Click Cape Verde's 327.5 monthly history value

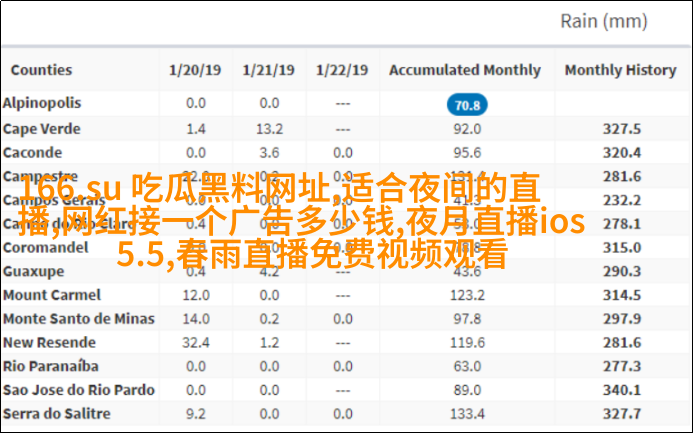[621, 129]
